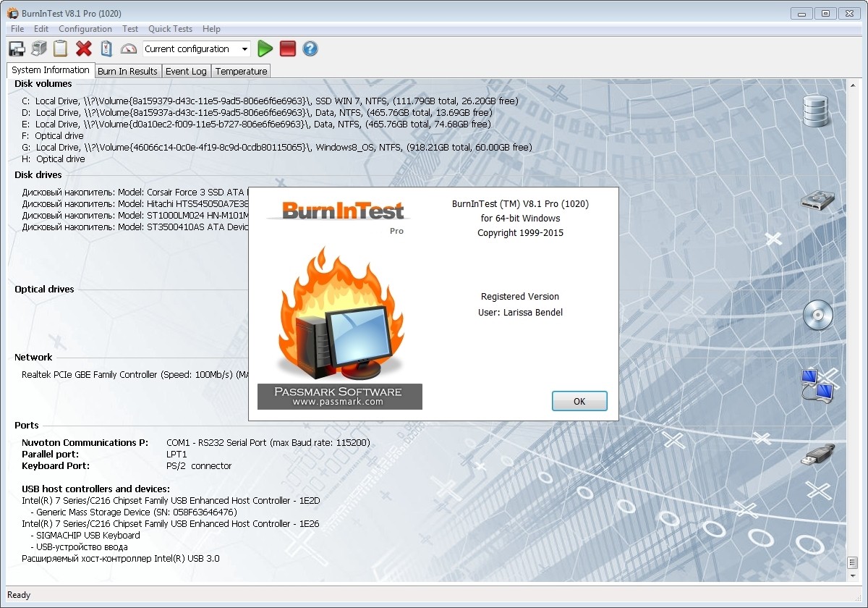This screenshot has width=868, height=608.
Task: Click USB Enhanced Host Controller - 1E26
Action: 171,523
